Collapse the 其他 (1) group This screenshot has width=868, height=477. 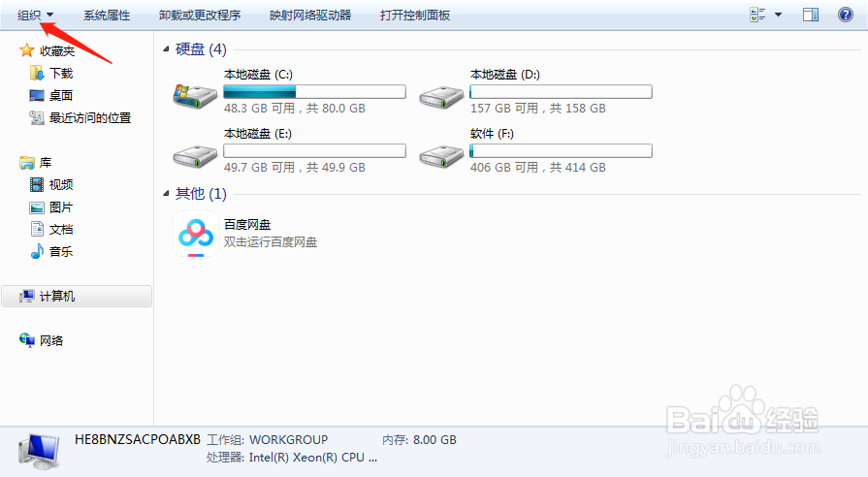[x=166, y=193]
